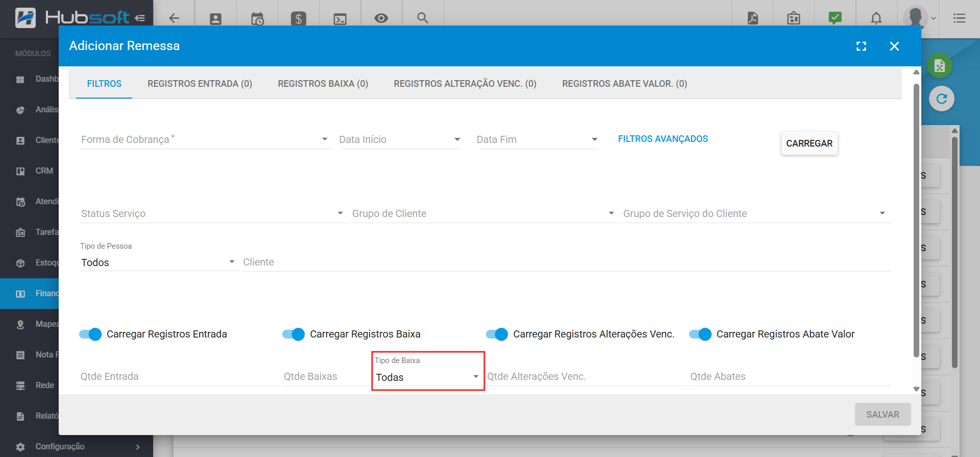Expand the Tipo de Baixa dropdown
980x457 pixels.
(x=427, y=377)
